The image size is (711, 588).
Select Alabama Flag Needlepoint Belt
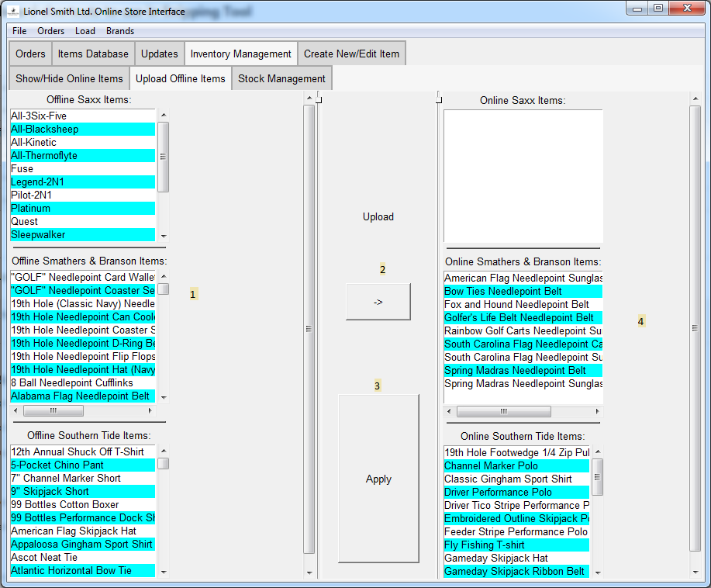[82, 396]
